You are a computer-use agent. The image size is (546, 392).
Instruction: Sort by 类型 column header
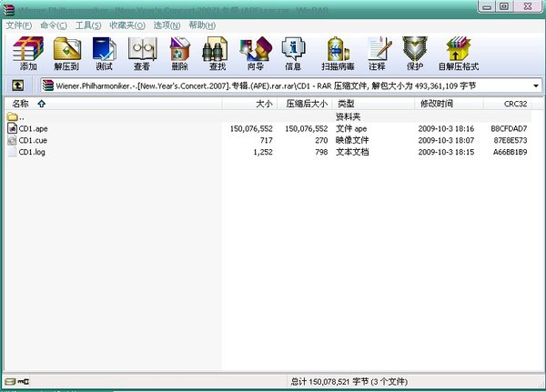click(x=373, y=104)
